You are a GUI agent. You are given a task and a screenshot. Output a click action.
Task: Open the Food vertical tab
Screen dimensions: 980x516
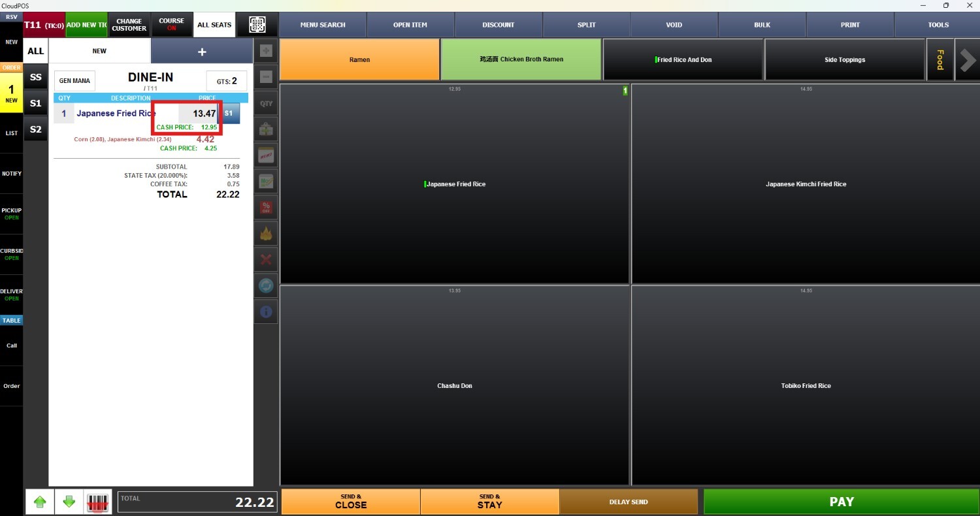(x=940, y=59)
